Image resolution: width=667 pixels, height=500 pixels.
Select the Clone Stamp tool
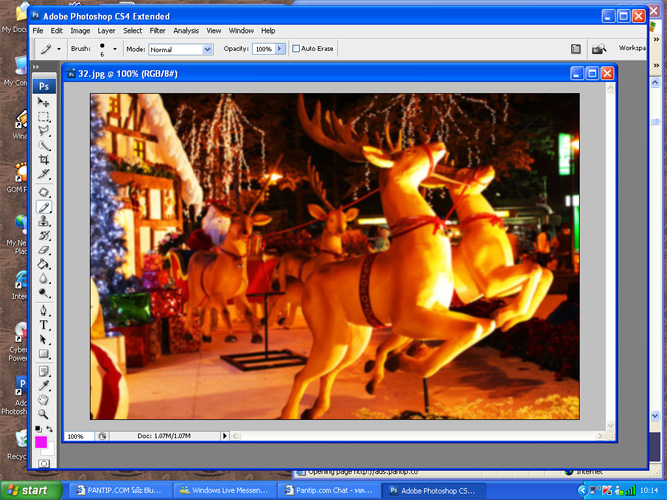click(x=43, y=221)
